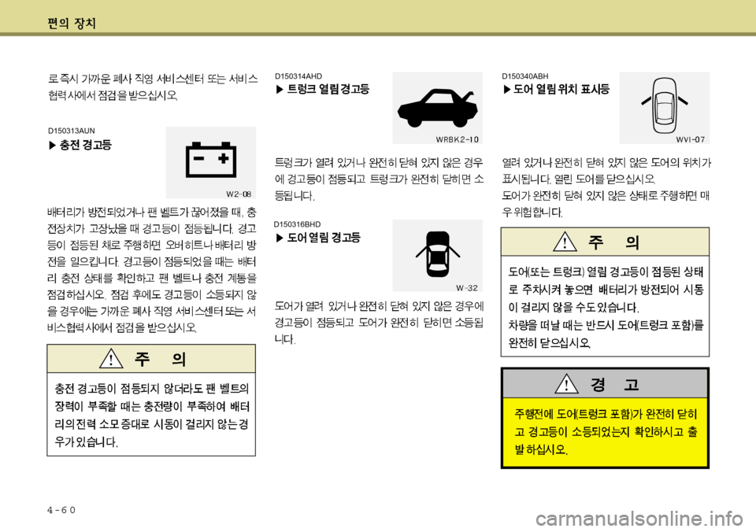Click the yellow warning text starting 주행전에 도어
The image size is (756, 532).
click(x=605, y=432)
